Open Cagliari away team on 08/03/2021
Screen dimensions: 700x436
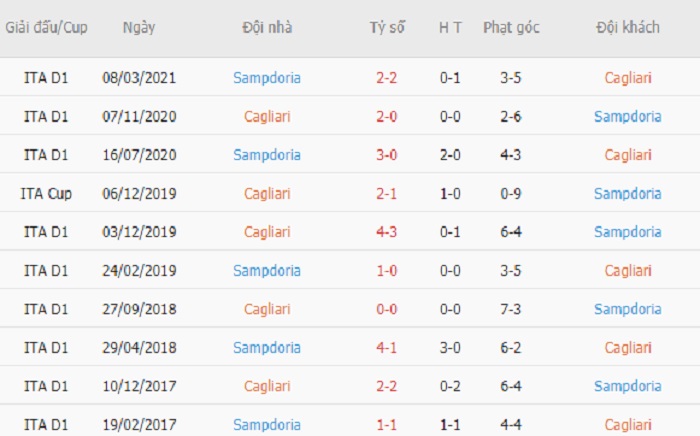[628, 78]
